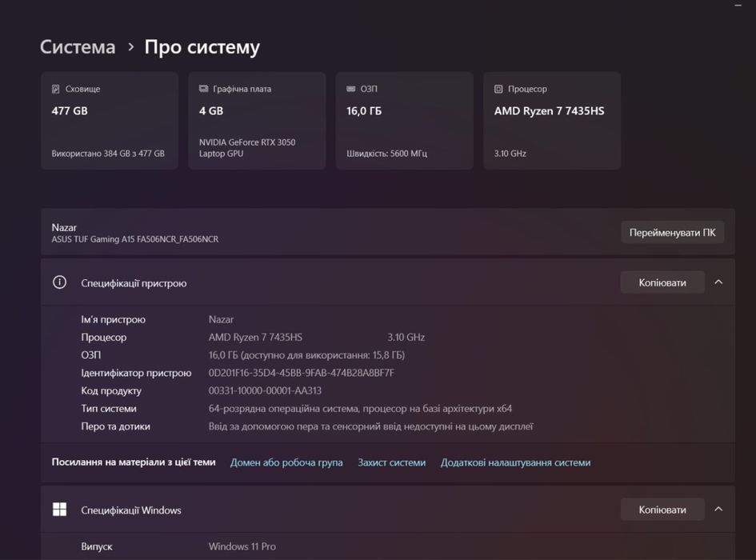Copy device specifications with Копіювати

pos(662,282)
